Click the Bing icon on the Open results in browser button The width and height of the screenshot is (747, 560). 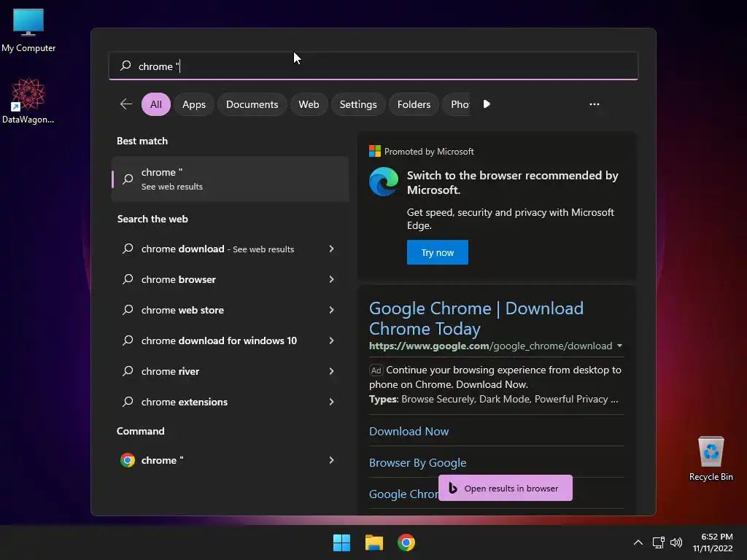tap(452, 488)
